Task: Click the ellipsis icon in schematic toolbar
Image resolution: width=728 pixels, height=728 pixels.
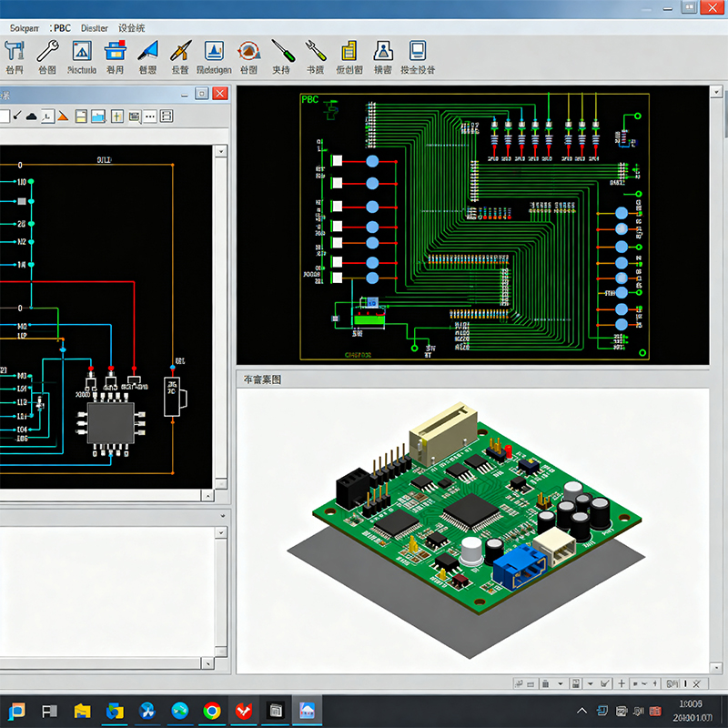Action: pyautogui.click(x=149, y=116)
